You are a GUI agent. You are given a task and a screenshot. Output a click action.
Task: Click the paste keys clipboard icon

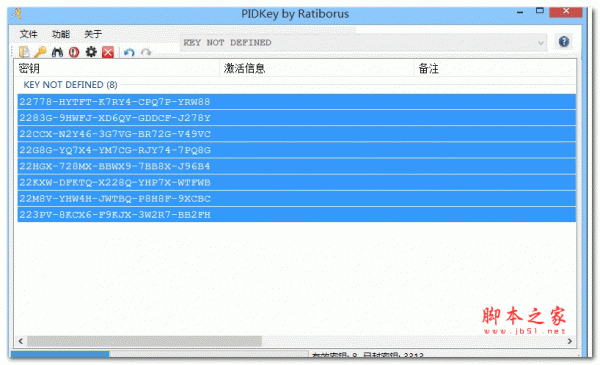pyautogui.click(x=24, y=52)
